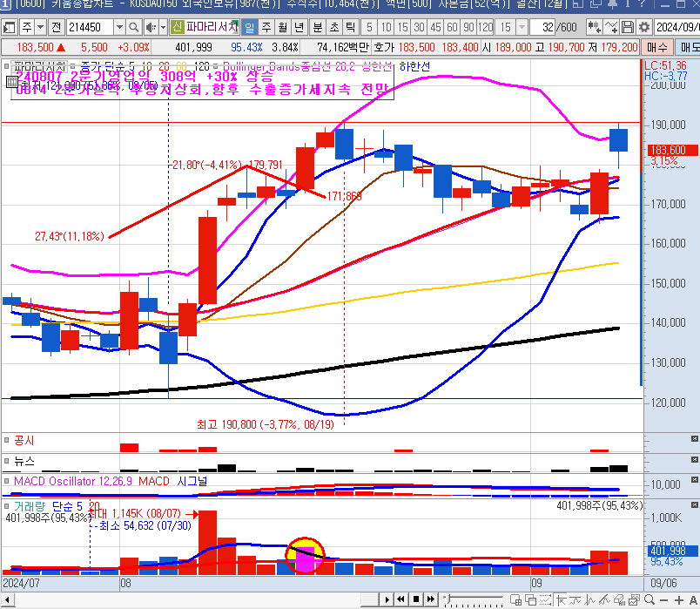Click the grid window layout icon in the bottom toolbar
Image resolution: width=700 pixels, height=609 pixels.
(516, 600)
